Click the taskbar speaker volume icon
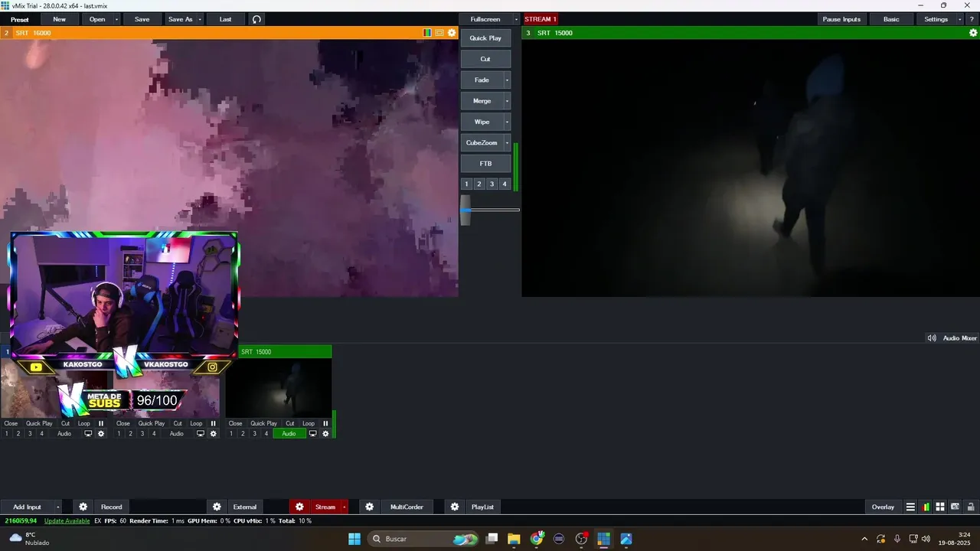Image resolution: width=980 pixels, height=551 pixels. [926, 539]
